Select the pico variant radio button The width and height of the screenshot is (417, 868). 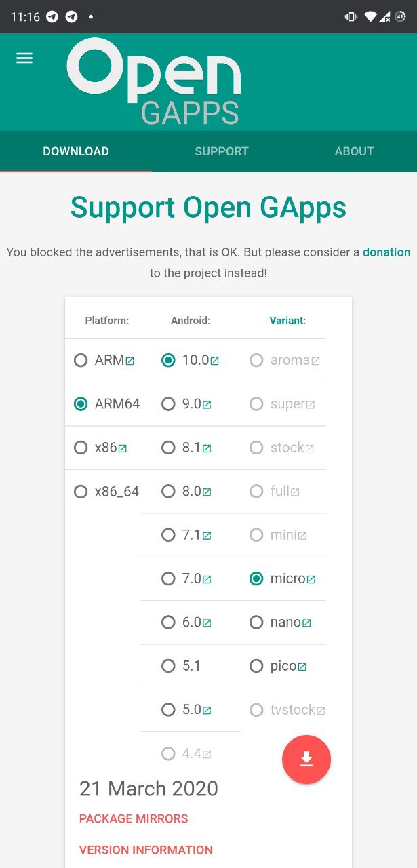256,666
